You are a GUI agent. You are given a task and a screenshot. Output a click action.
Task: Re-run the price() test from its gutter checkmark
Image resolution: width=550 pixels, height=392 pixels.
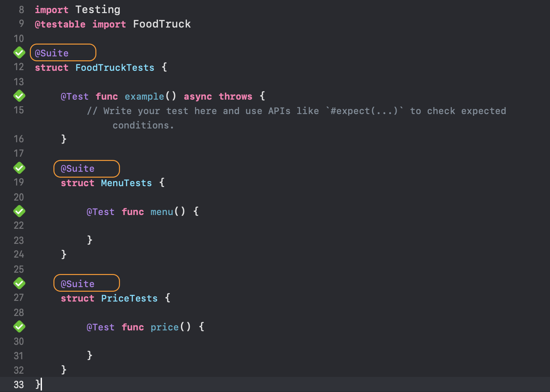point(19,326)
